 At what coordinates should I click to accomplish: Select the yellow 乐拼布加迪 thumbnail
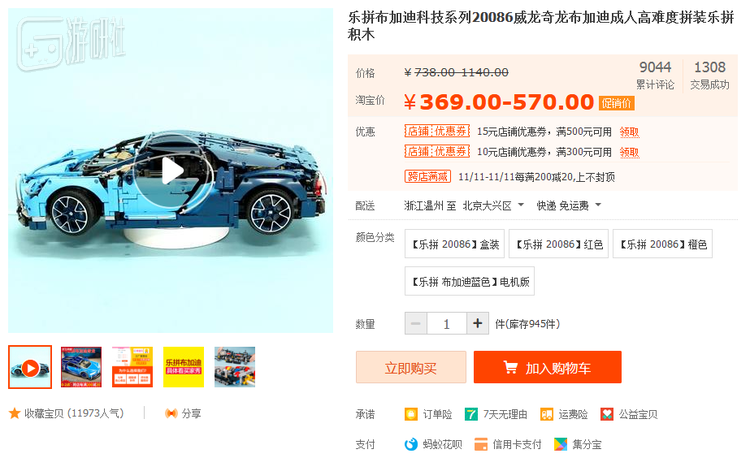(184, 367)
